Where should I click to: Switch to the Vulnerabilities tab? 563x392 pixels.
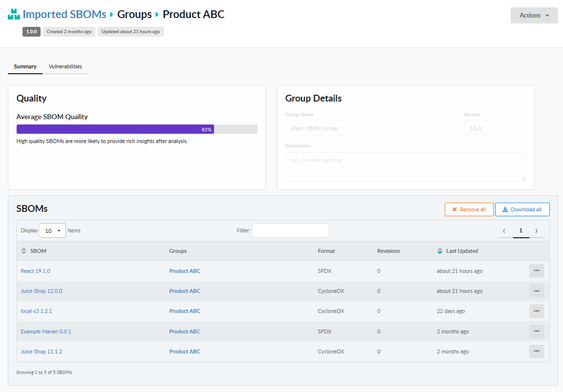65,66
